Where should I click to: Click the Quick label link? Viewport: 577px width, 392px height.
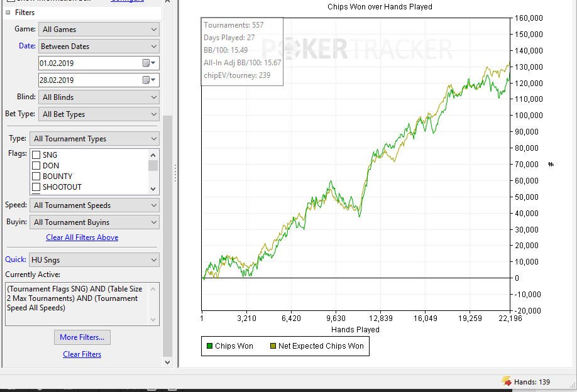tap(16, 259)
